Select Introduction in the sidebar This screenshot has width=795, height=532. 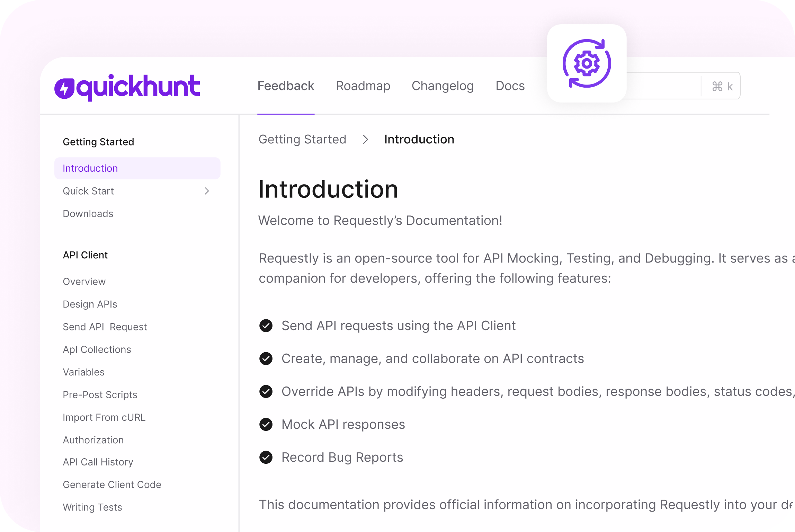[137, 168]
